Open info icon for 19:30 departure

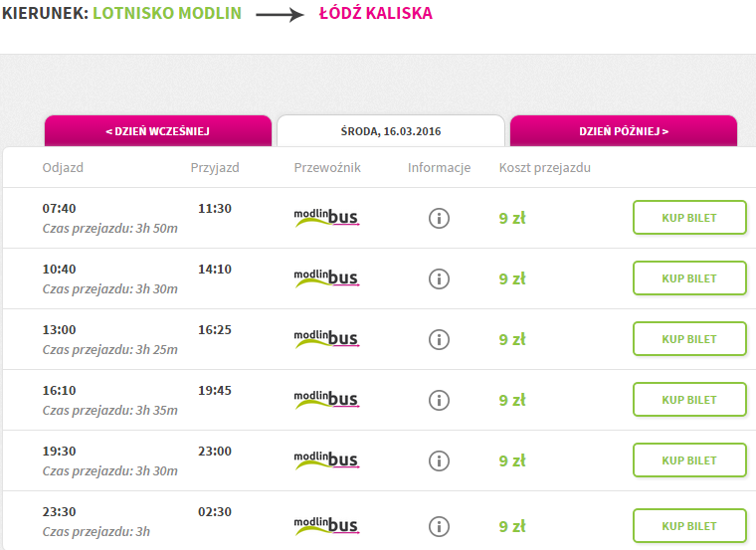pyautogui.click(x=439, y=461)
